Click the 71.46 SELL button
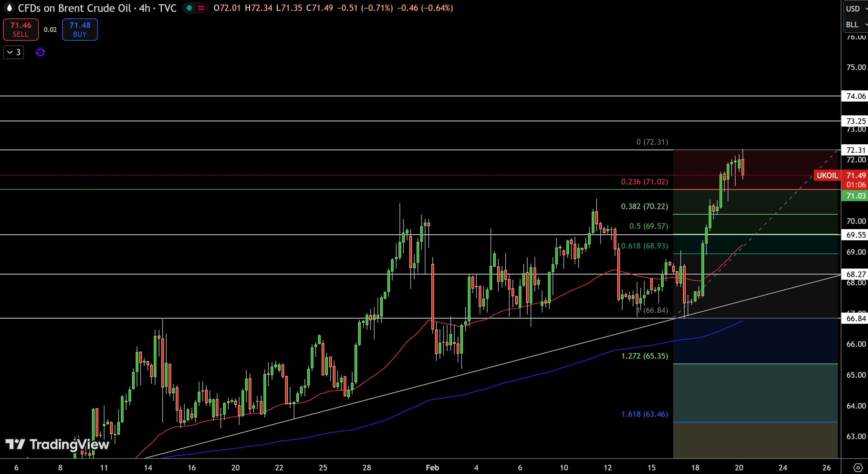Viewport: 868px width, 474px height. 21,30
